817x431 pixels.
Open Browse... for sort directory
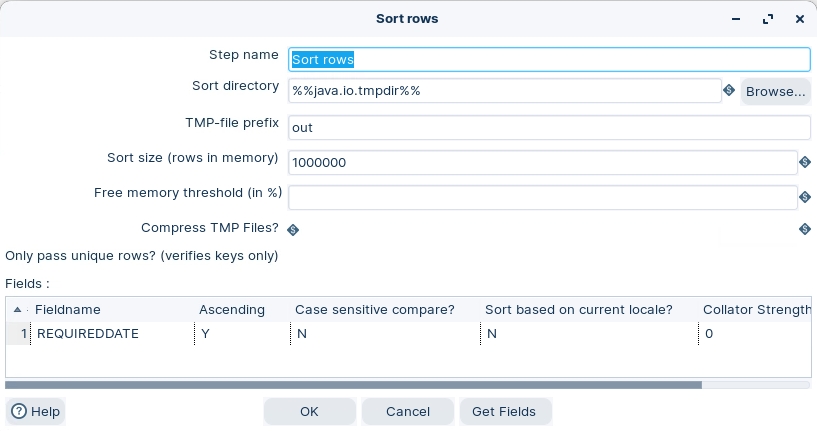tap(775, 91)
